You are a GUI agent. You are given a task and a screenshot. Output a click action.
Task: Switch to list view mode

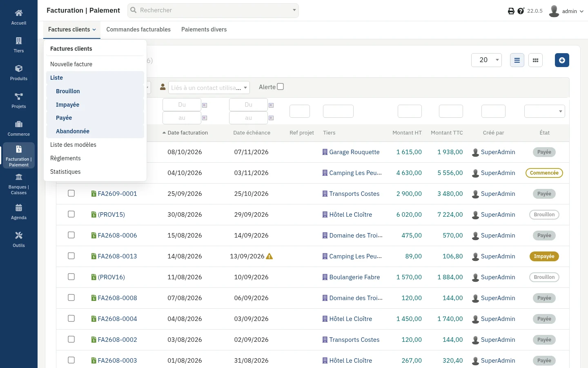(517, 60)
